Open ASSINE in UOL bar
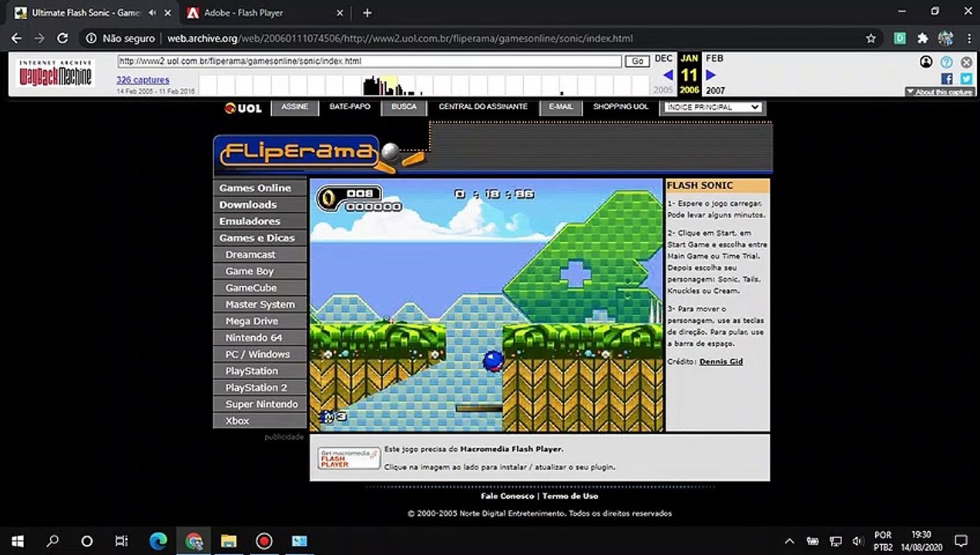980x555 pixels. pos(295,107)
